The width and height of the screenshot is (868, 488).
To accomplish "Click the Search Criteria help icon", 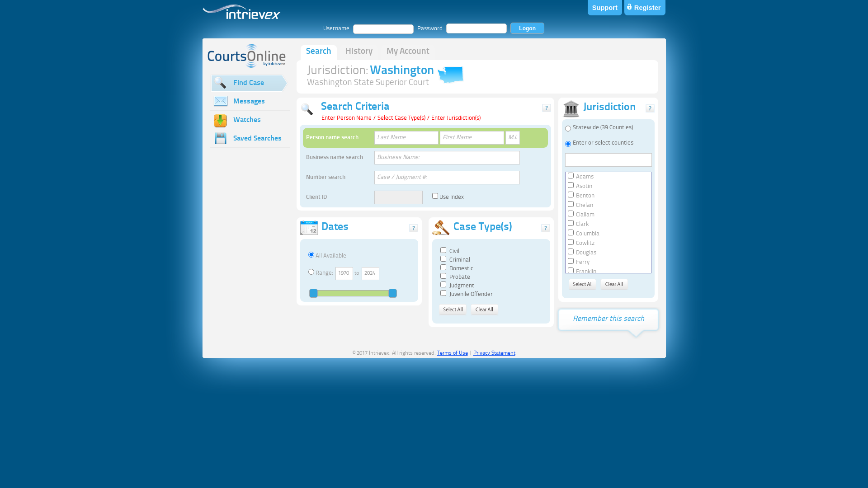I will tap(546, 108).
